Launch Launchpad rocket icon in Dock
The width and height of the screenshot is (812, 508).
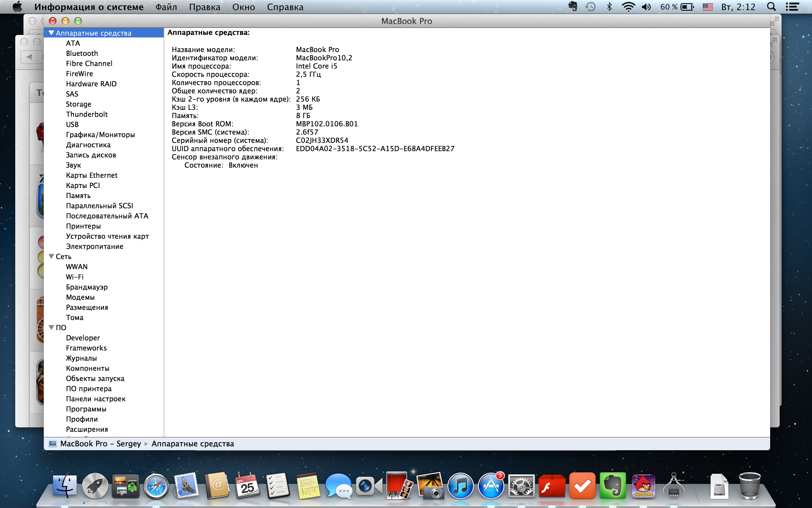95,486
